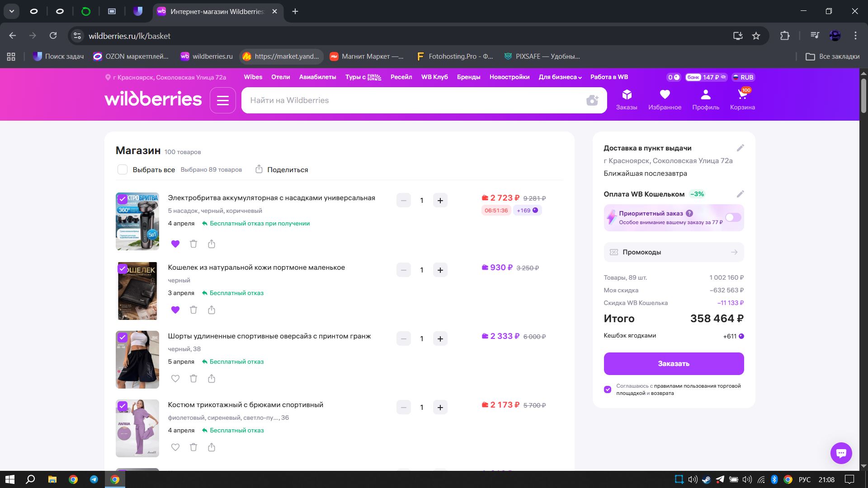Deselect the Костюм трикотажный item checkbox

123,406
